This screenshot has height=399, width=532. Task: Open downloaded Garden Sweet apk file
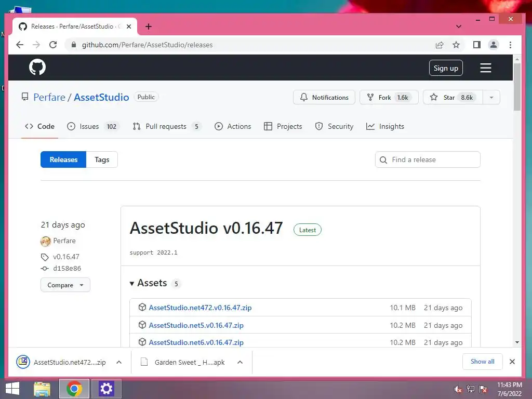click(183, 362)
